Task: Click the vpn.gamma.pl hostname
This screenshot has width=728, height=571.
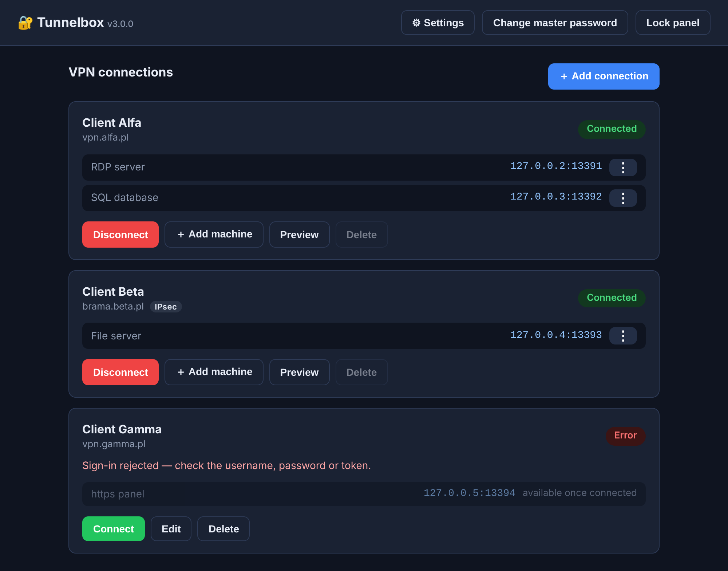Action: click(x=114, y=444)
